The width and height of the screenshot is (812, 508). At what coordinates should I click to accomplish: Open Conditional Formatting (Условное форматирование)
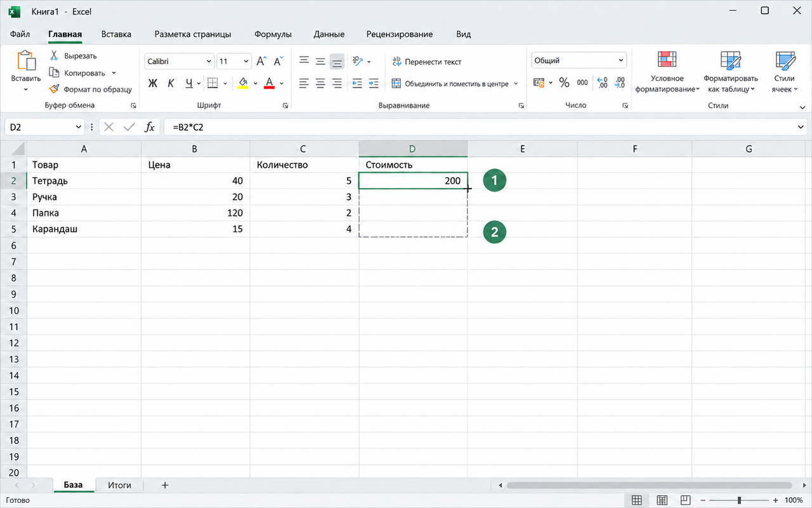coord(667,72)
